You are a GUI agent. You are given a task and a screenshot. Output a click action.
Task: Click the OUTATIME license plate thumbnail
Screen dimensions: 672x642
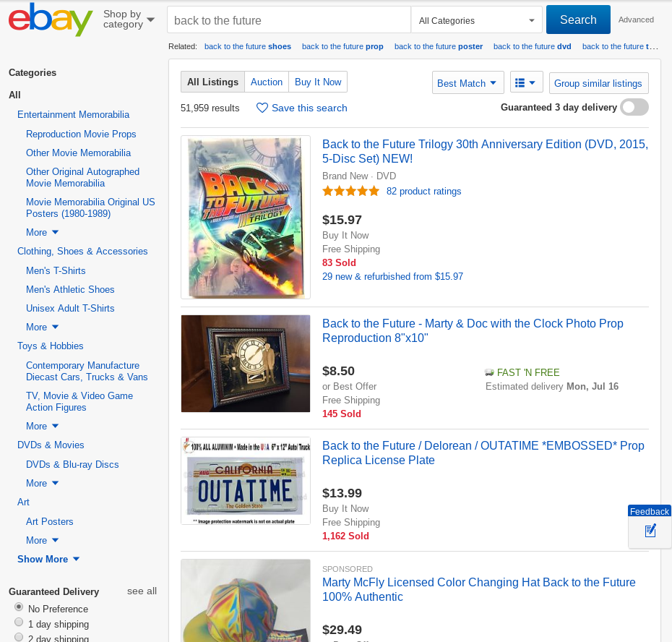245,480
